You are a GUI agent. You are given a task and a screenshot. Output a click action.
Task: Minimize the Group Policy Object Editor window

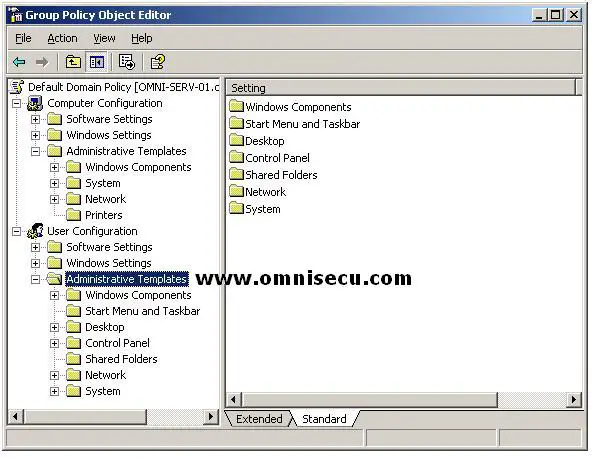pos(539,15)
